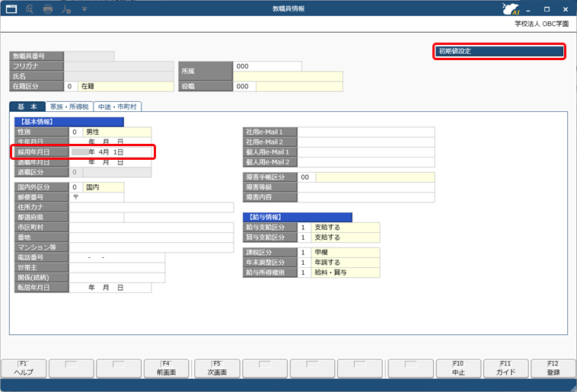577x392 pixels.
Task: Click the application window icon in title bar
Action: click(11, 8)
